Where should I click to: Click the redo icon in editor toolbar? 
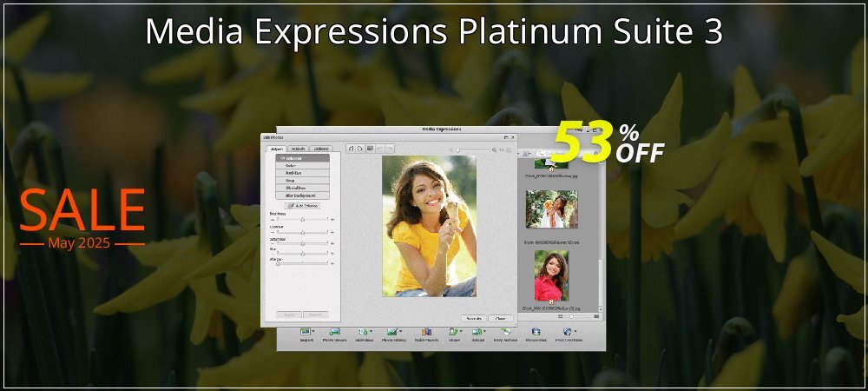(390, 149)
